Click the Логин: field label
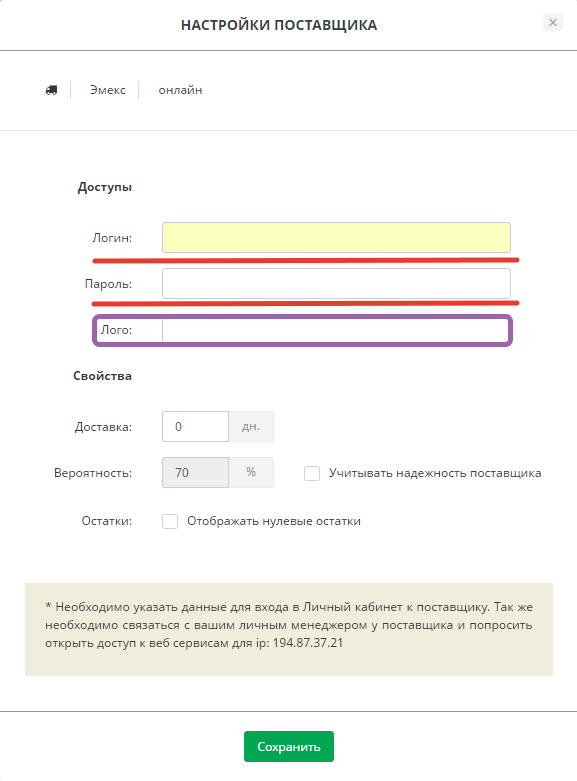The width and height of the screenshot is (577, 781). click(112, 238)
